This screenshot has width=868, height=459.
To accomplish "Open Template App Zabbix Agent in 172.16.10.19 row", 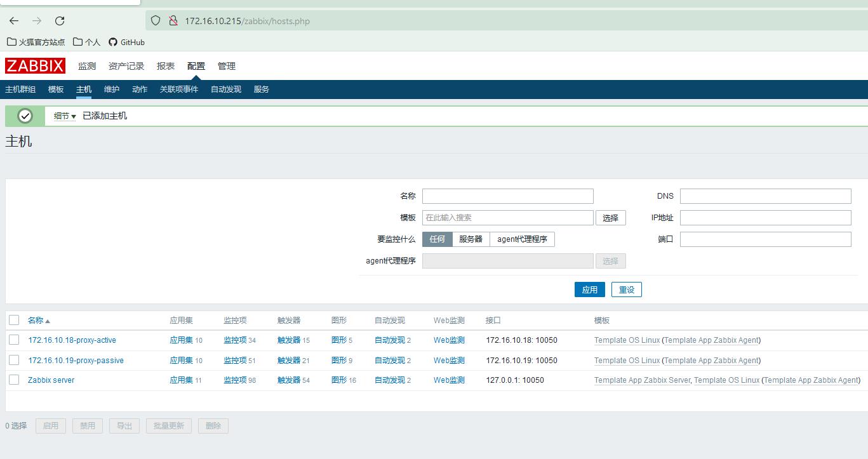I will click(x=711, y=361).
